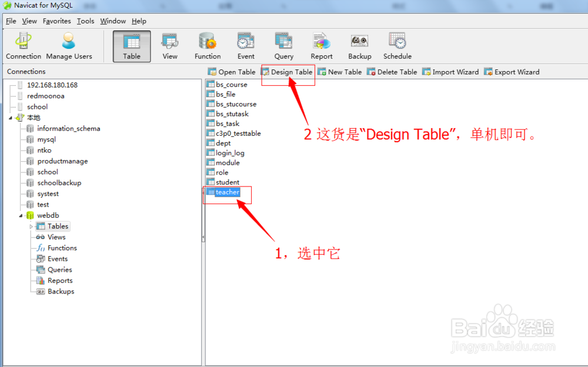
Task: Select the systest database
Action: coord(48,194)
